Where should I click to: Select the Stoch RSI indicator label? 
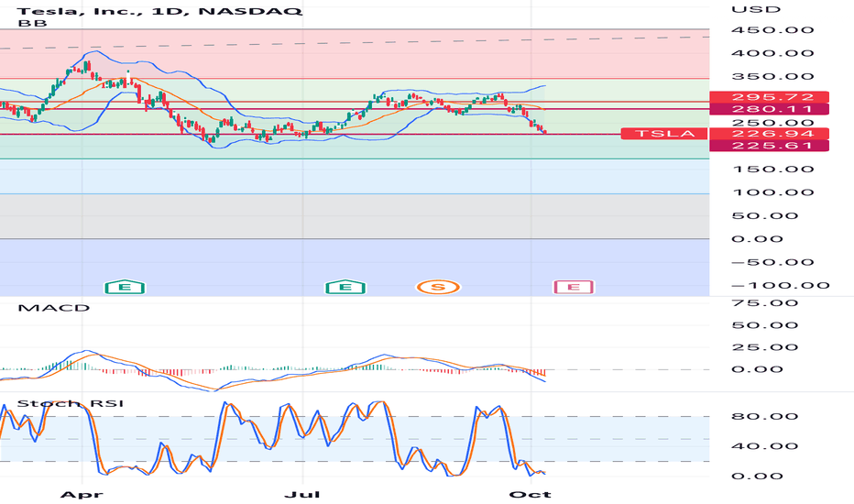(x=71, y=403)
